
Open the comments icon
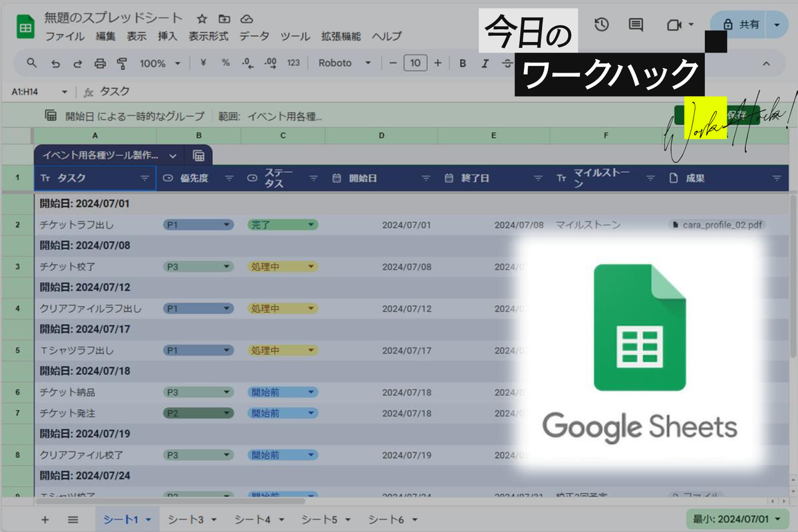point(636,25)
